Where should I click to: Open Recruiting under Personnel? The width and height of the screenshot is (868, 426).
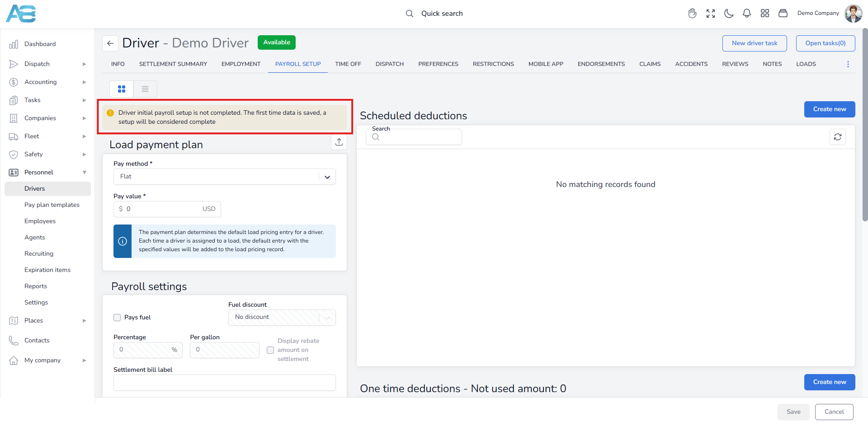39,254
